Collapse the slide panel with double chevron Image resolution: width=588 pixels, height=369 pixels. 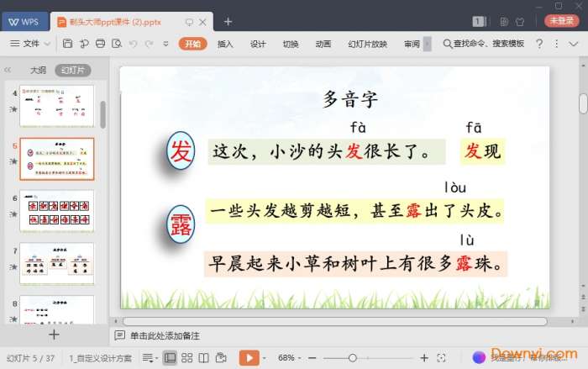pos(8,71)
